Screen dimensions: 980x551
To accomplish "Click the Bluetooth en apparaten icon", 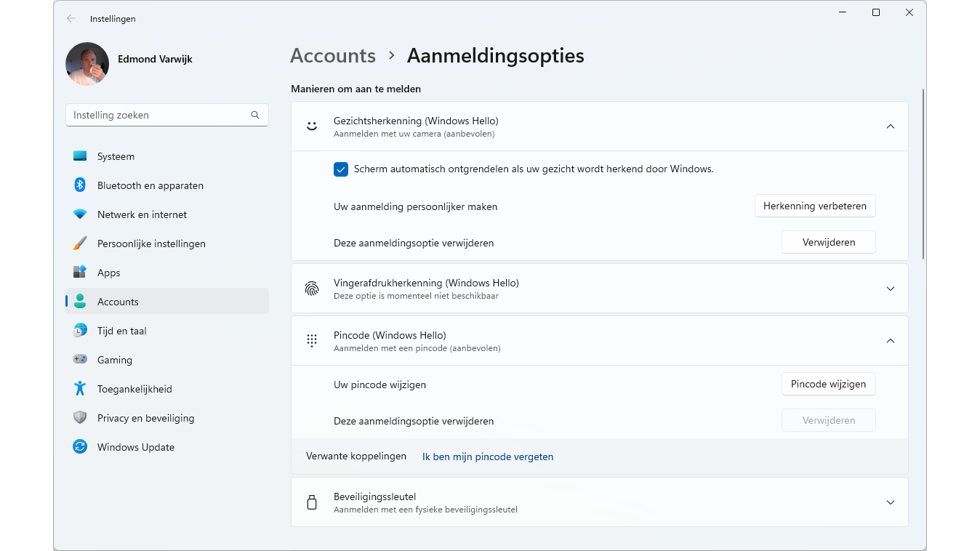I will coord(80,185).
